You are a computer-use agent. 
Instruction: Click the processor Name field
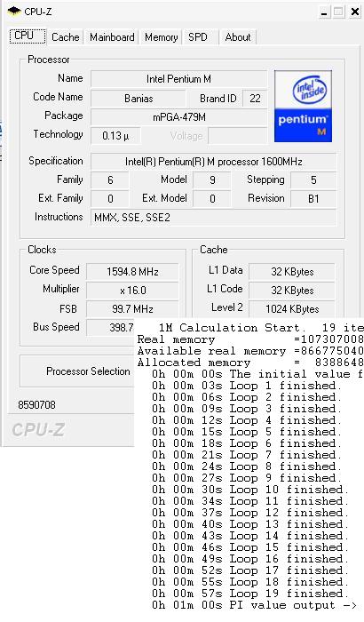[178, 79]
